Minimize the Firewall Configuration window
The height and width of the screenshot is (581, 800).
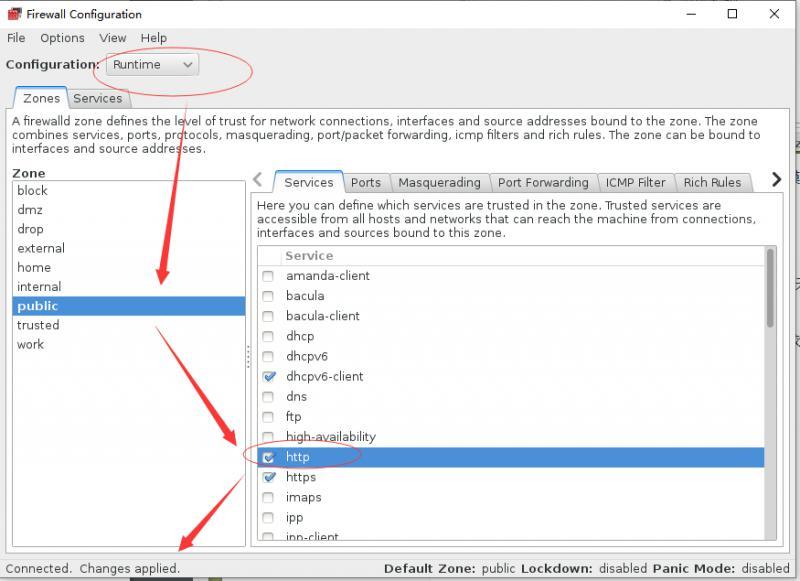(691, 14)
